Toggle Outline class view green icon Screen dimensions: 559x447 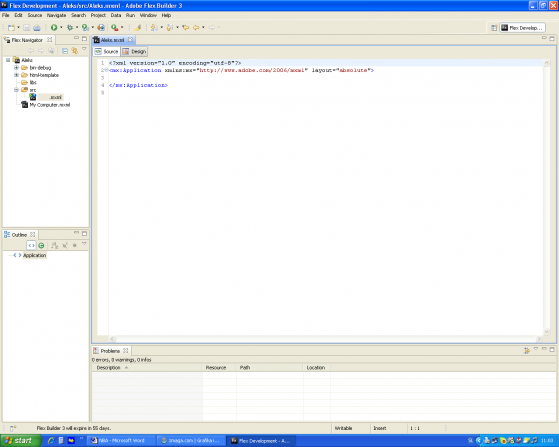(x=41, y=245)
